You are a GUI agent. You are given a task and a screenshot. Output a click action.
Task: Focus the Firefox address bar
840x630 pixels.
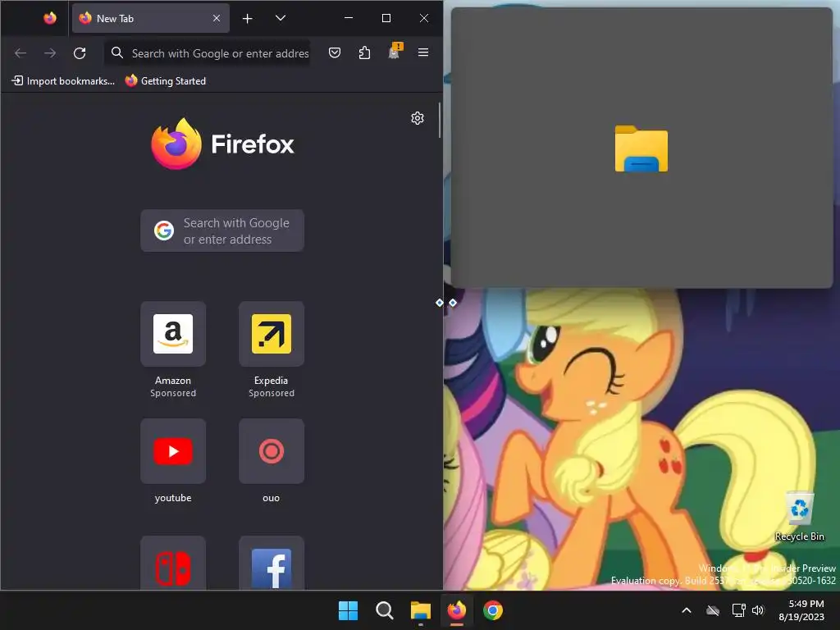(x=208, y=52)
